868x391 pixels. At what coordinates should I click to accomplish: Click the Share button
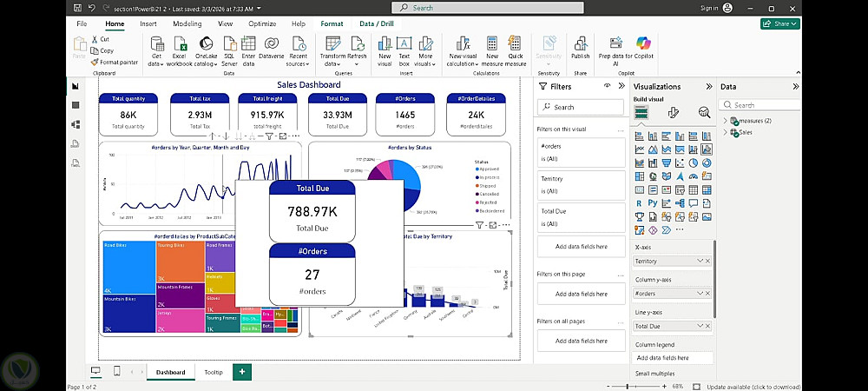coord(780,23)
